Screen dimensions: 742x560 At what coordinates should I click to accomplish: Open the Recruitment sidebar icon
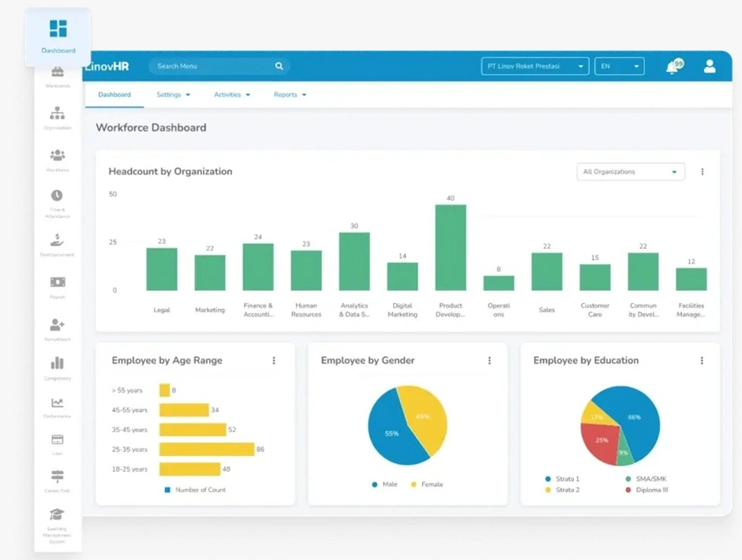tap(57, 325)
